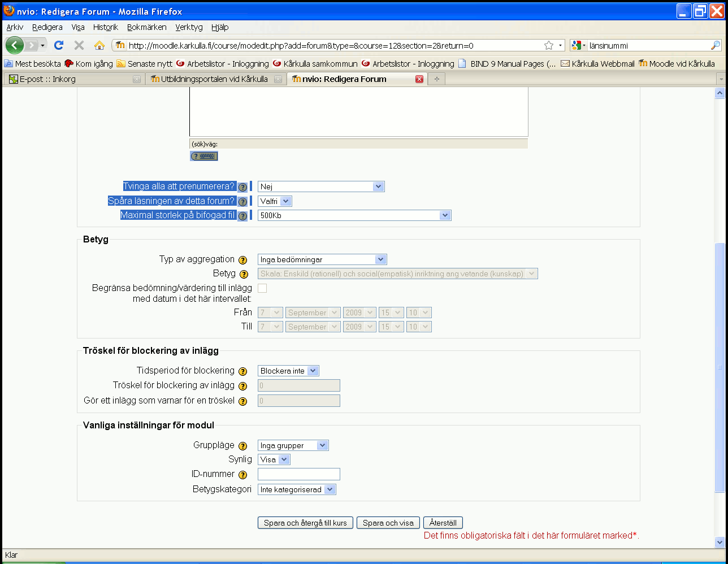
Task: Open the 500Kb maximum file size dropdown
Action: (x=354, y=215)
